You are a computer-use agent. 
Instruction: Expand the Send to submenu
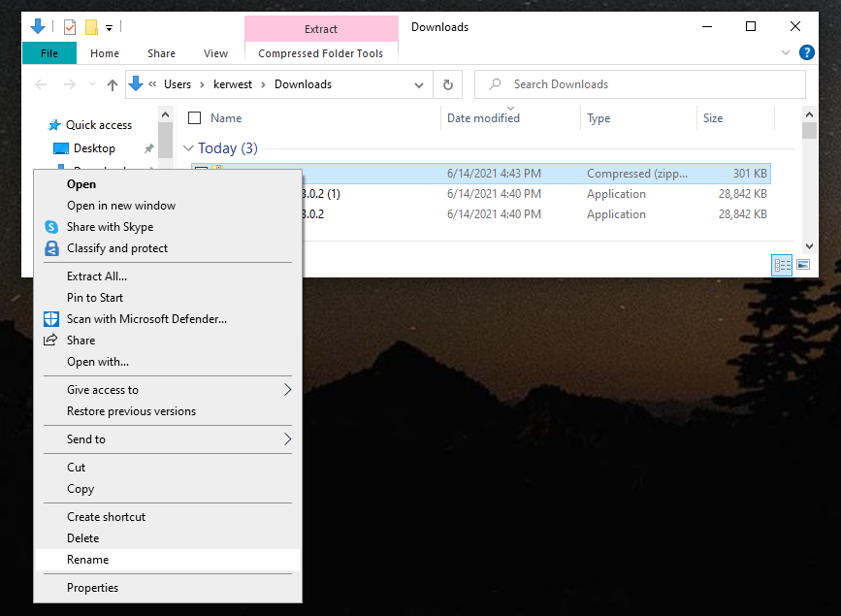287,439
